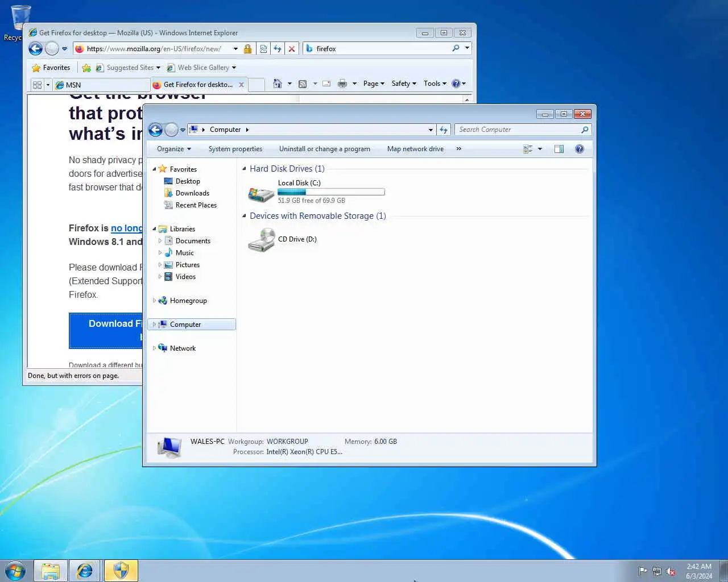
Task: Select the Get Firefox for desktop tab
Action: pyautogui.click(x=198, y=85)
